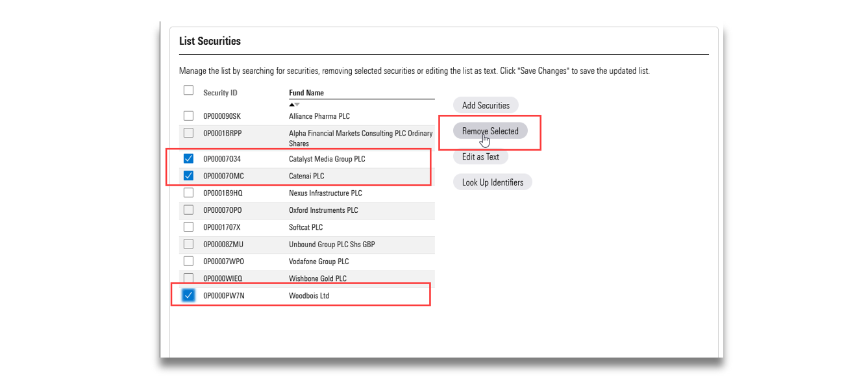
Task: Check the select-all checkbox in the header
Action: point(188,90)
